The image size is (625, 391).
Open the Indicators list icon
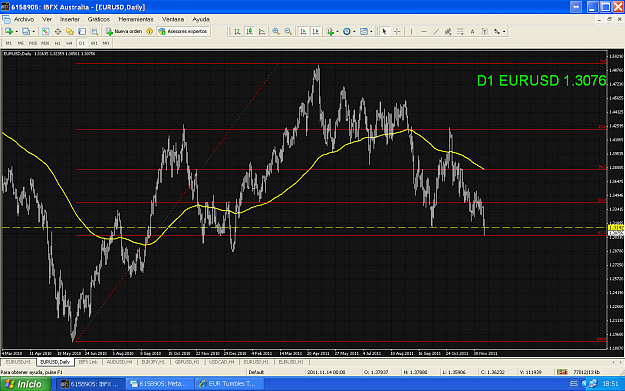click(330, 31)
